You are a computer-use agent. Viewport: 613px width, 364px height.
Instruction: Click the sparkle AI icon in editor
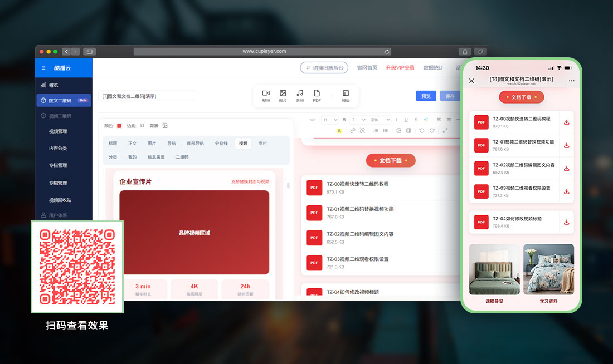pyautogui.click(x=426, y=120)
